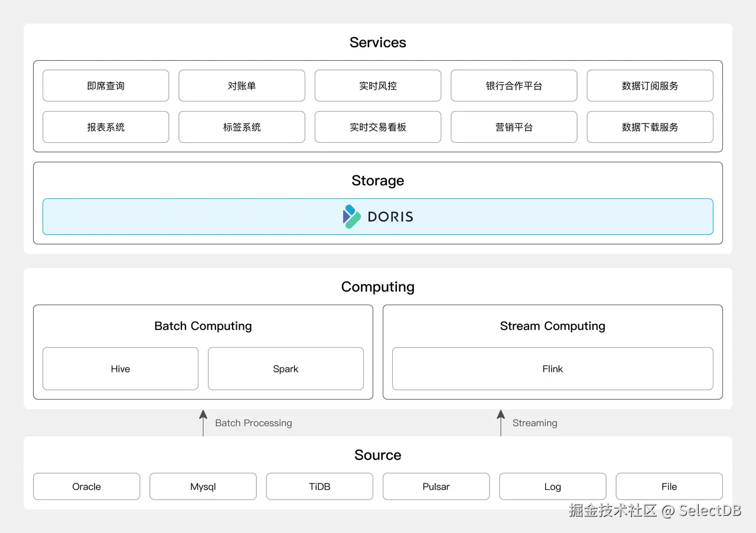Select the Mysql source box
This screenshot has height=533, width=756.
[203, 486]
